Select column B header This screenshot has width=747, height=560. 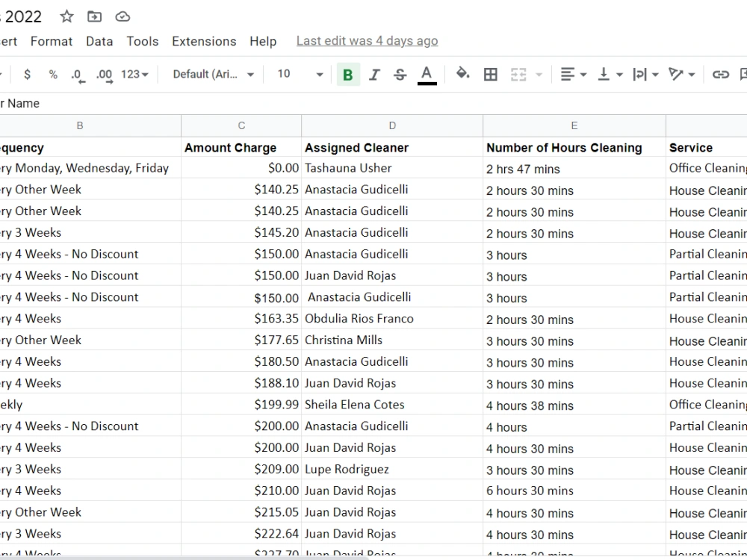[x=80, y=125]
